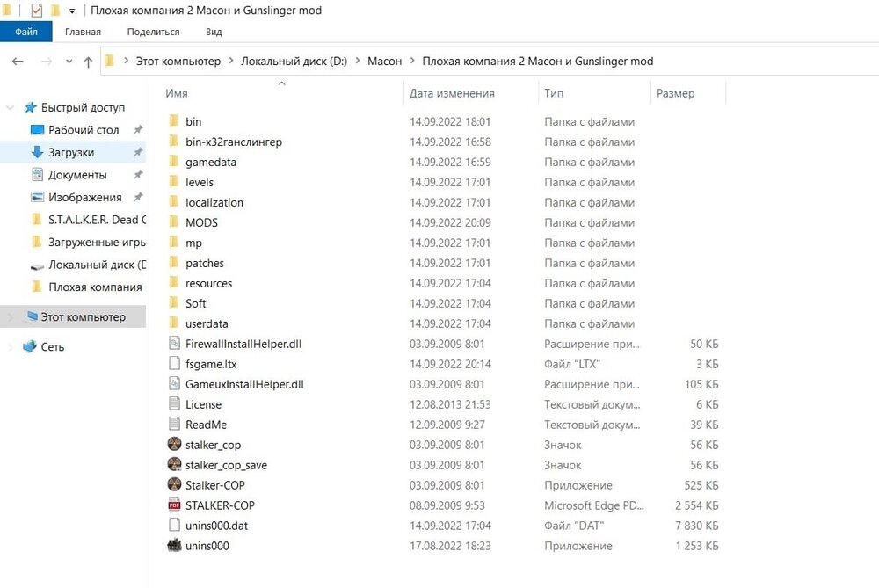This screenshot has width=879, height=588.
Task: Click the MODS folder icon
Action: point(174,222)
